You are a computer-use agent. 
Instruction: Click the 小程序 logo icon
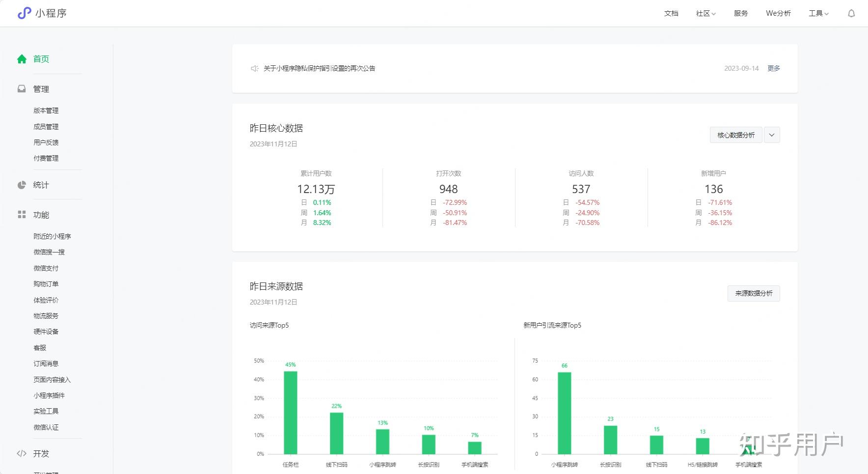24,13
